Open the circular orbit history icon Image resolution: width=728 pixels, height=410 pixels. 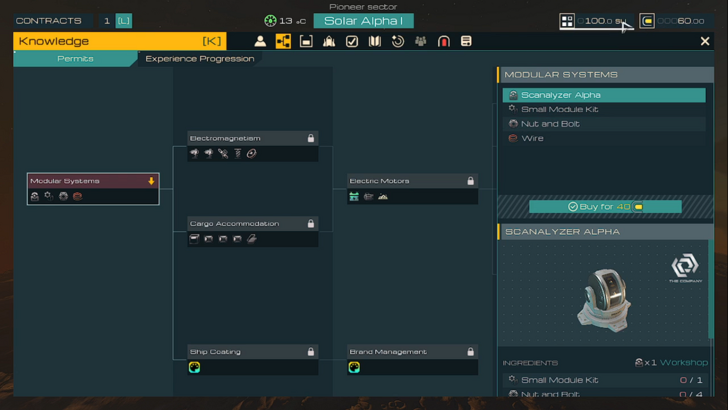(x=398, y=41)
